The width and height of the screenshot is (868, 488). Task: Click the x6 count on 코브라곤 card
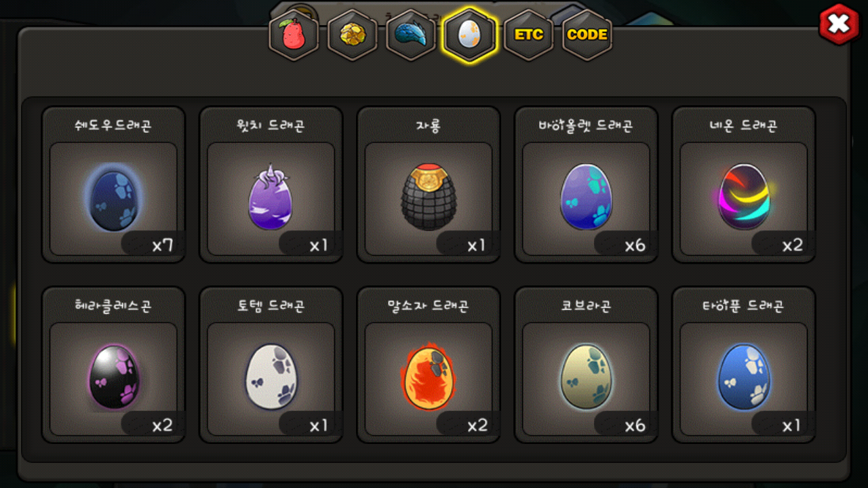pos(635,425)
